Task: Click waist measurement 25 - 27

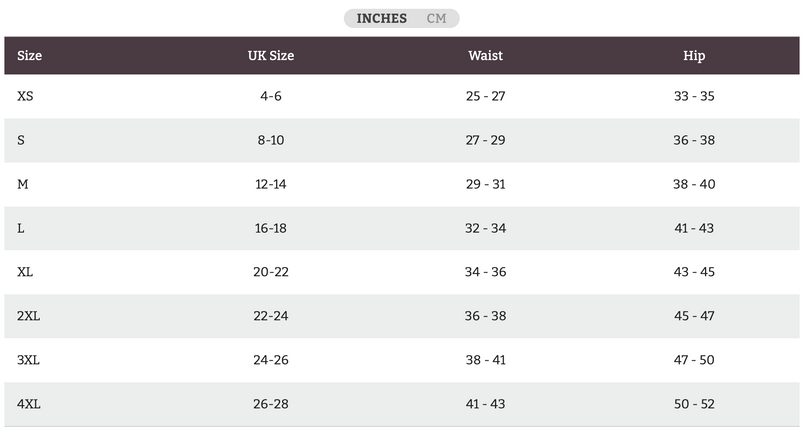Action: (x=486, y=96)
